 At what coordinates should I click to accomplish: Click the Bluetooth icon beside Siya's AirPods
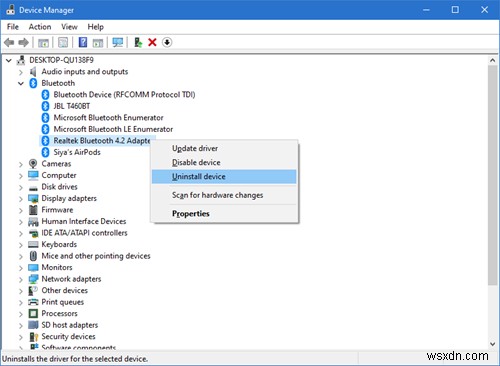tap(45, 152)
